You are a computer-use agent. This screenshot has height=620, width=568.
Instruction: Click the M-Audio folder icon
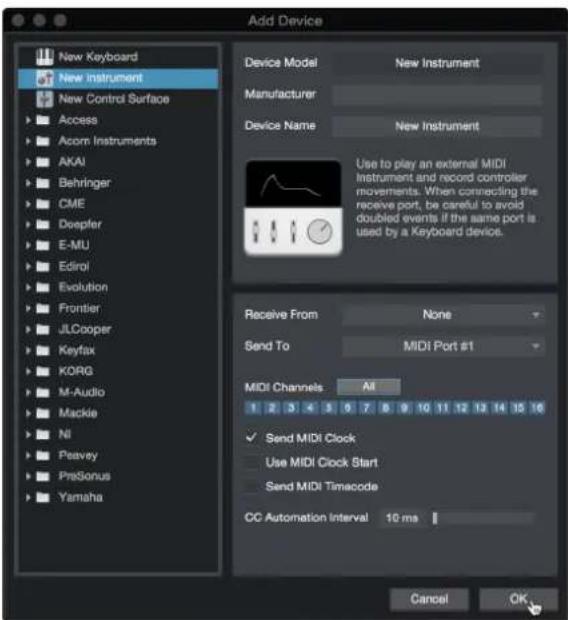click(43, 392)
